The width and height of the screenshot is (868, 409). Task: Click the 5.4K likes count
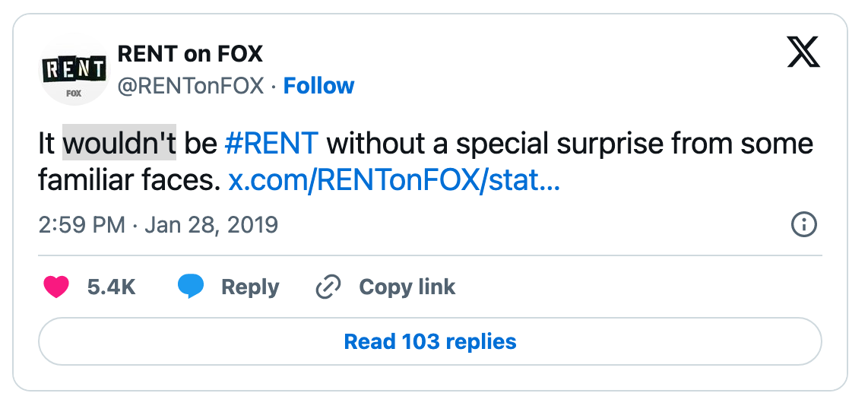[111, 287]
